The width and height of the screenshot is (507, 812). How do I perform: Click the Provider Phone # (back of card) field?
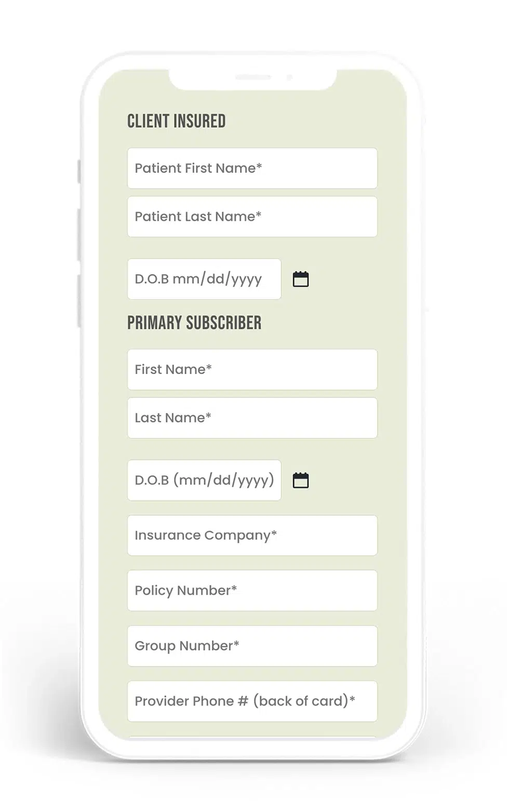point(252,701)
